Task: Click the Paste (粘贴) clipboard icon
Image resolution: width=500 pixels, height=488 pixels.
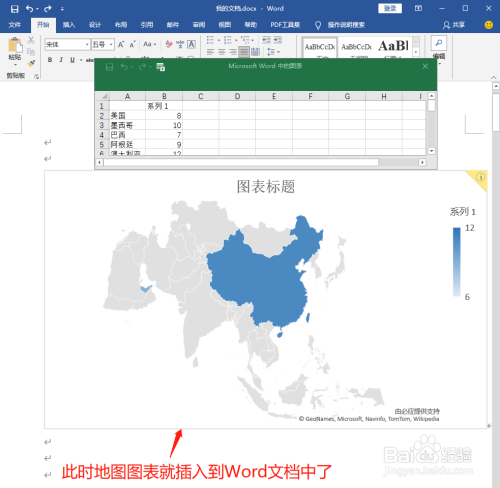Action: point(15,45)
